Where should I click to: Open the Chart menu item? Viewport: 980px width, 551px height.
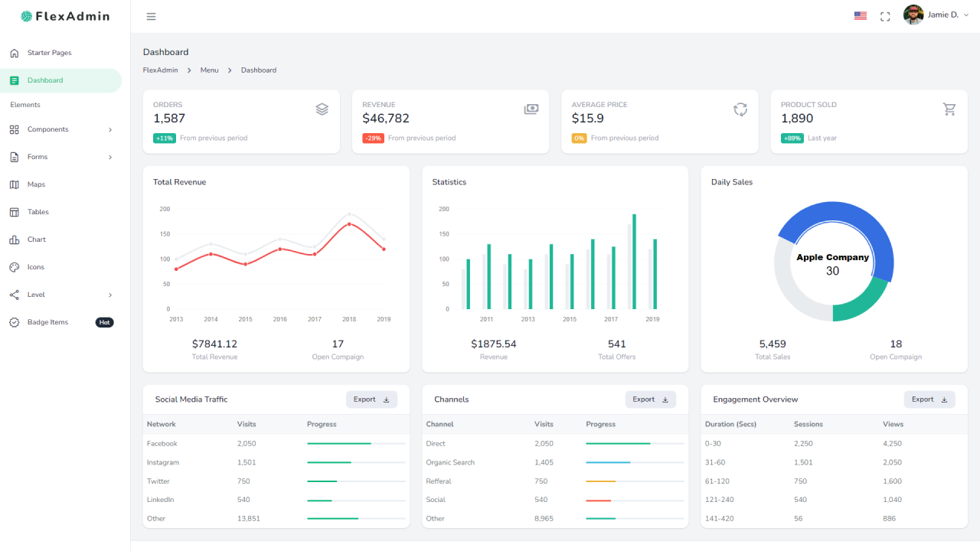pyautogui.click(x=61, y=240)
